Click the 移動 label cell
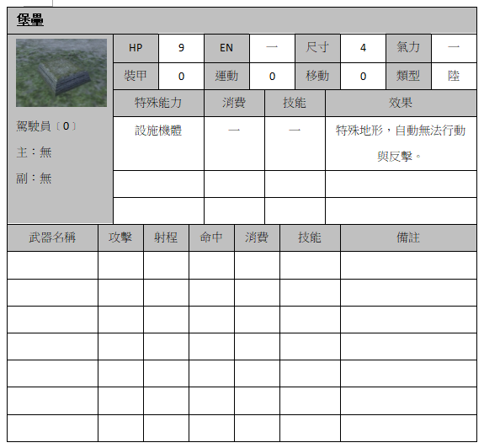The image size is (484, 448). pos(317,77)
